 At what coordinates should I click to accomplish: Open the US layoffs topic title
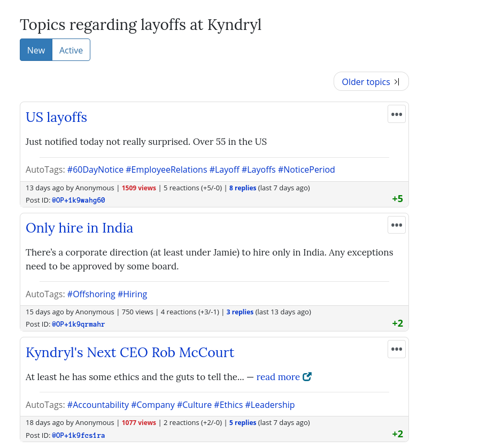point(56,117)
